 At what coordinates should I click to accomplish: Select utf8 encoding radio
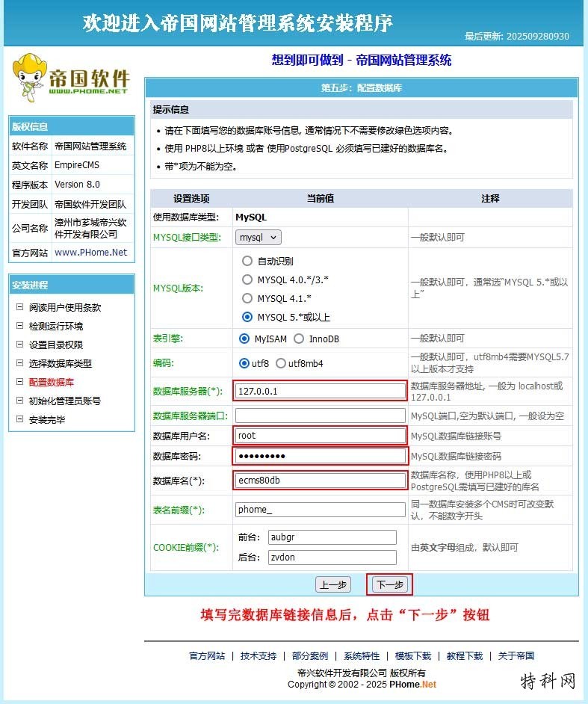coord(244,363)
